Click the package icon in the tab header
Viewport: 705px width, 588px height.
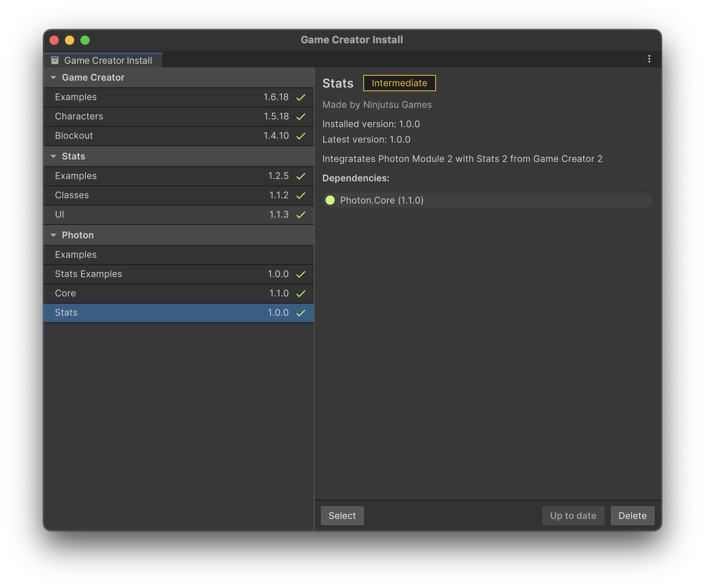[55, 60]
